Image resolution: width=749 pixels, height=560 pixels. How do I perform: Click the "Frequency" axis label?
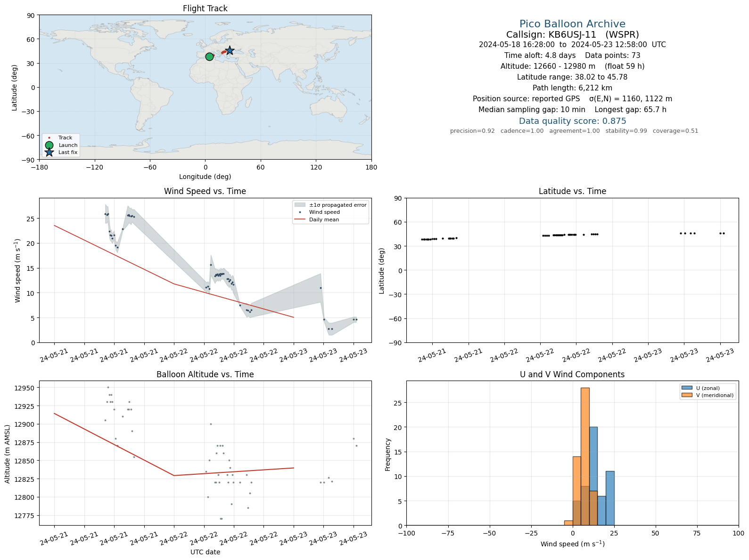coord(388,454)
